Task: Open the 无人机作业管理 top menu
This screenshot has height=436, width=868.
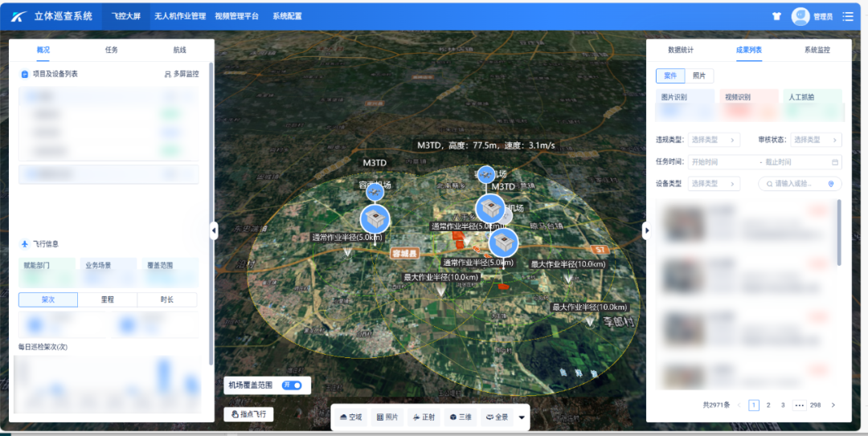Action: click(x=180, y=16)
